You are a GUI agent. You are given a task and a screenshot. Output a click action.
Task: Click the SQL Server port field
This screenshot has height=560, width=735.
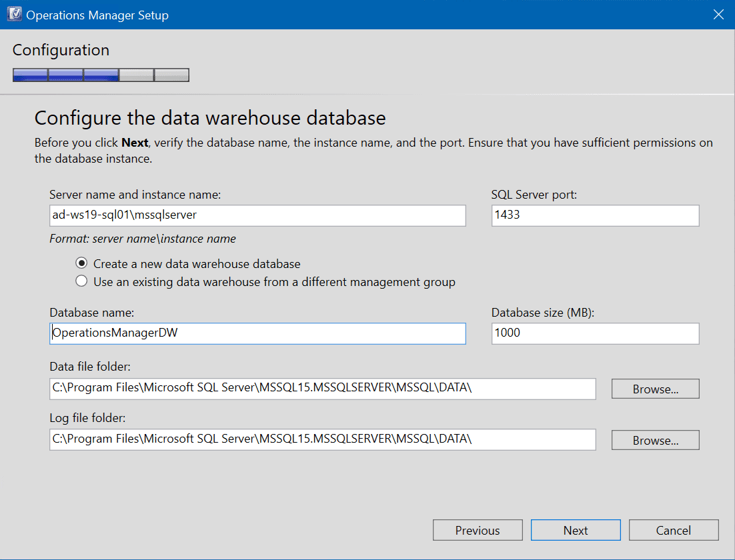tap(594, 215)
